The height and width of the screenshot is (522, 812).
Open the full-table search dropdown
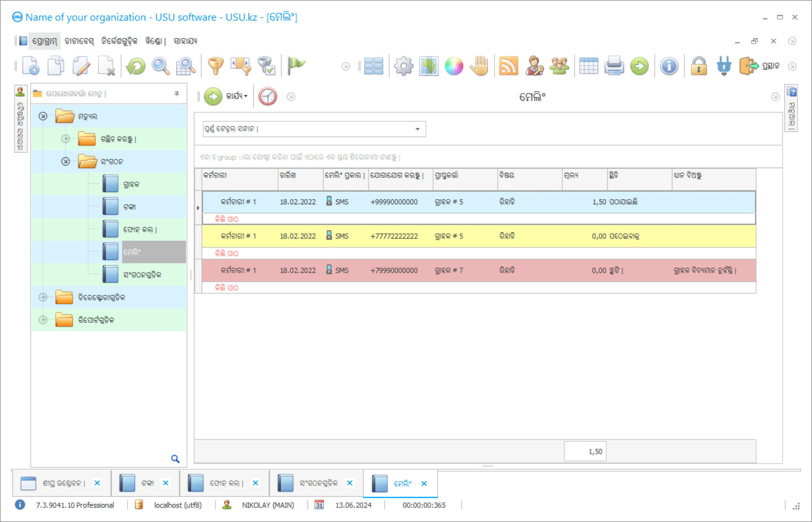tap(417, 129)
